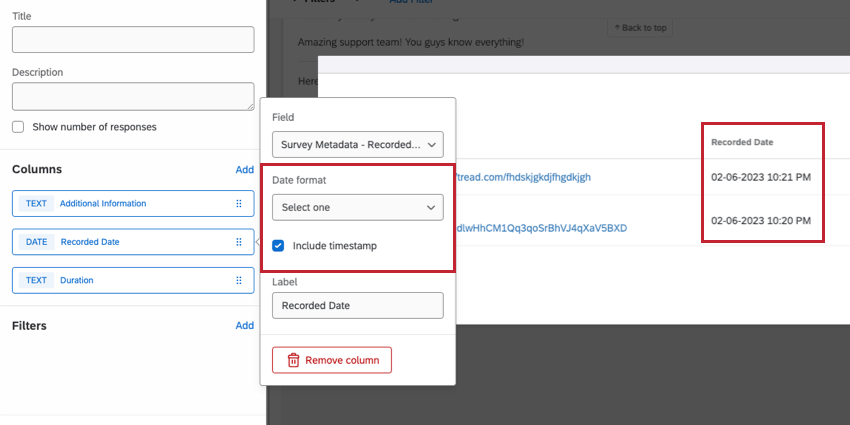Select the Duration column item
This screenshot has height=425, width=850.
coord(133,280)
